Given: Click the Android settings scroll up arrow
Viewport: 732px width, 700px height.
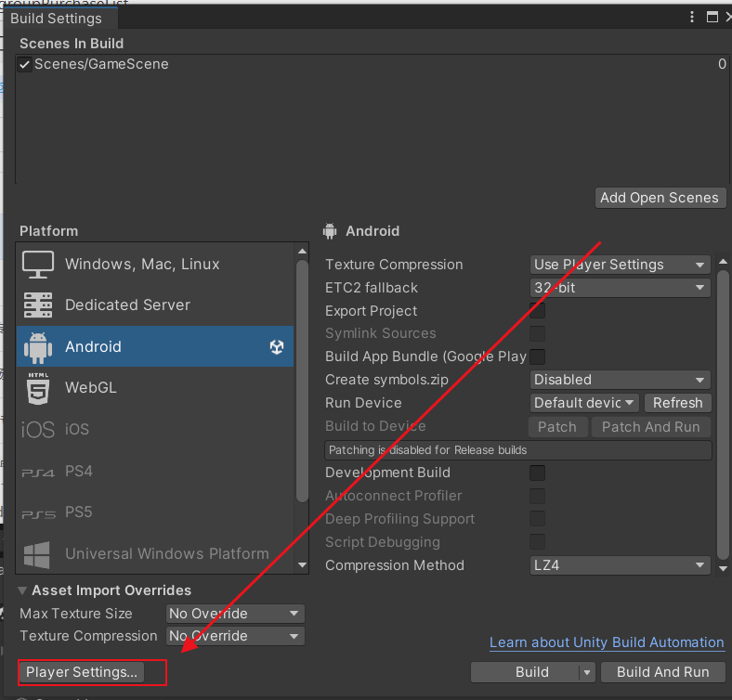Looking at the screenshot, I should (x=723, y=261).
